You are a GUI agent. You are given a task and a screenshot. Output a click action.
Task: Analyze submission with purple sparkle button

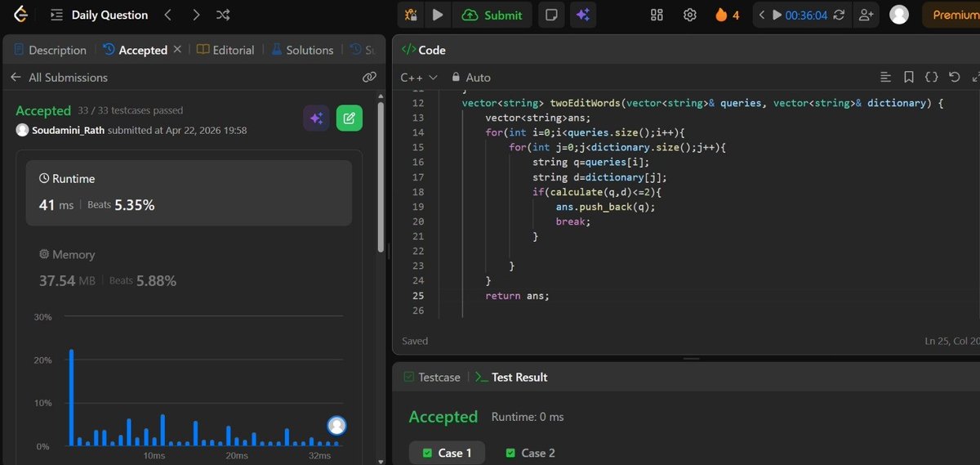point(317,118)
